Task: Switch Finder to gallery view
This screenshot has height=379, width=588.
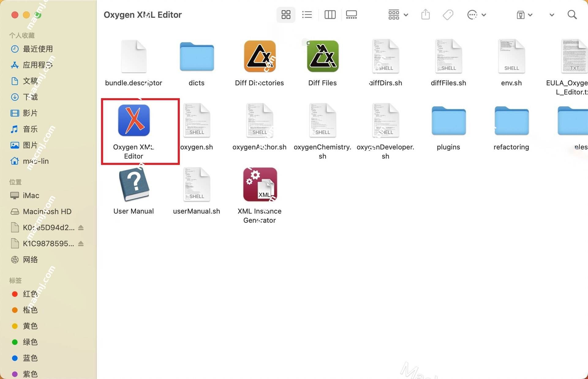Action: 351,15
